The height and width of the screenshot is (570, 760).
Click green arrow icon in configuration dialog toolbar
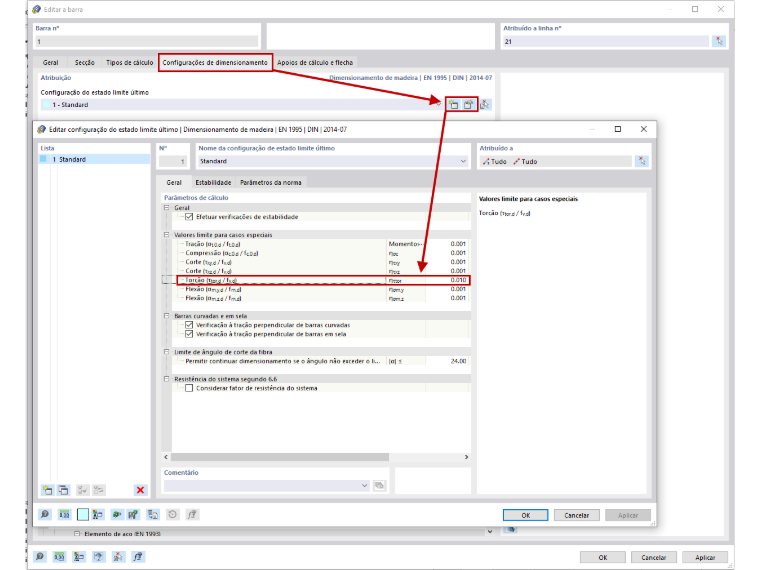pyautogui.click(x=116, y=514)
